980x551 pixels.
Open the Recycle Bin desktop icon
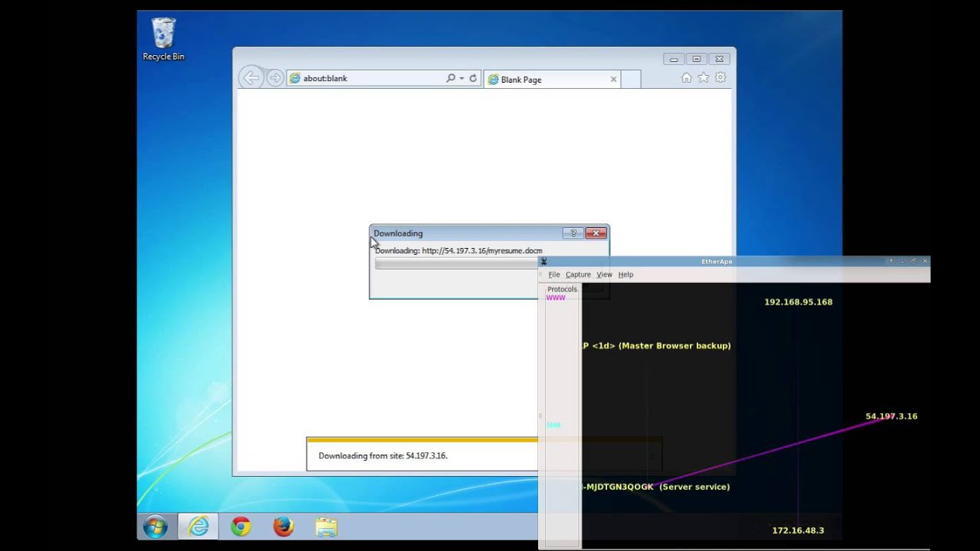pos(163,39)
